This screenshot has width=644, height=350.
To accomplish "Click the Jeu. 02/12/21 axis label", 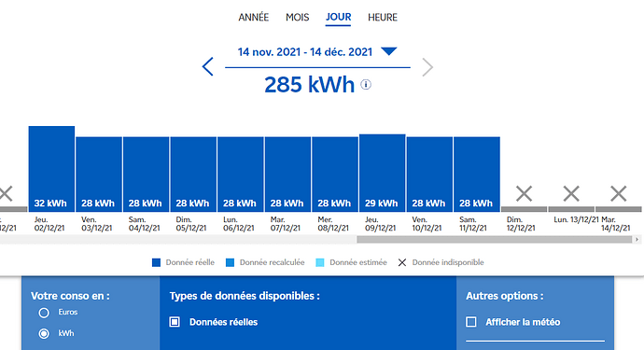I will pyautogui.click(x=49, y=224).
